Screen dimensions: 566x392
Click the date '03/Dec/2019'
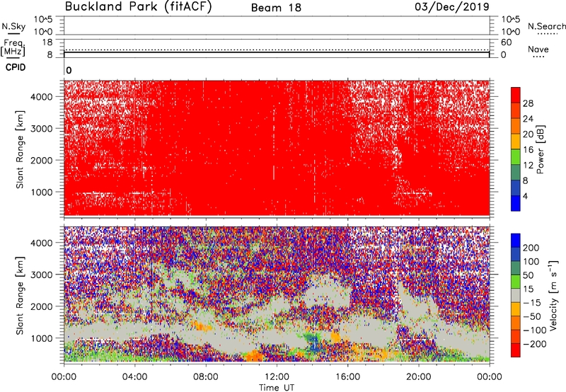click(452, 7)
